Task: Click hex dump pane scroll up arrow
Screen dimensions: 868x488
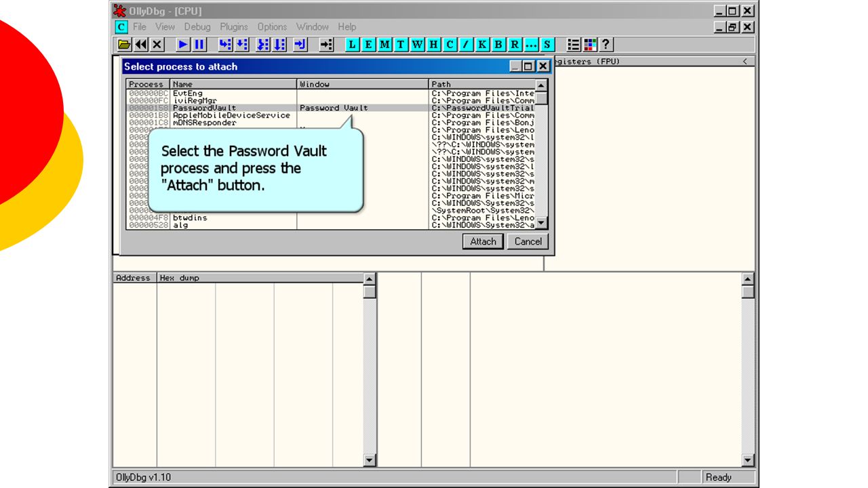Action: pos(370,279)
